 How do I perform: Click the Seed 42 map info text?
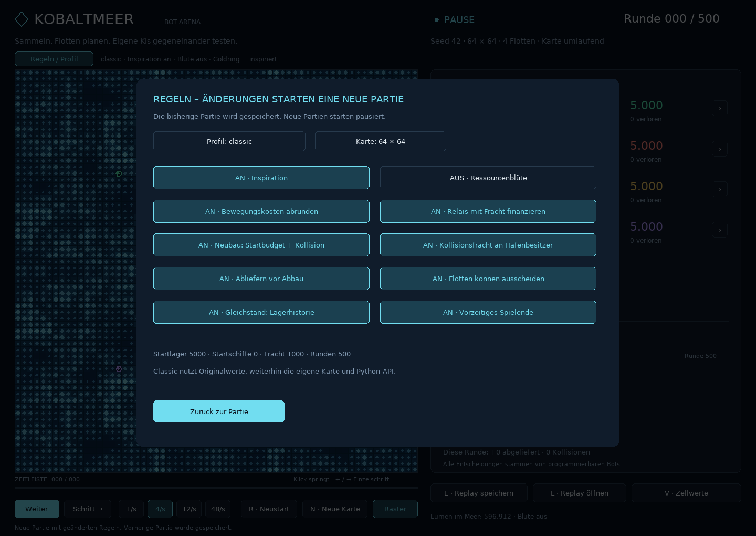[x=517, y=41]
